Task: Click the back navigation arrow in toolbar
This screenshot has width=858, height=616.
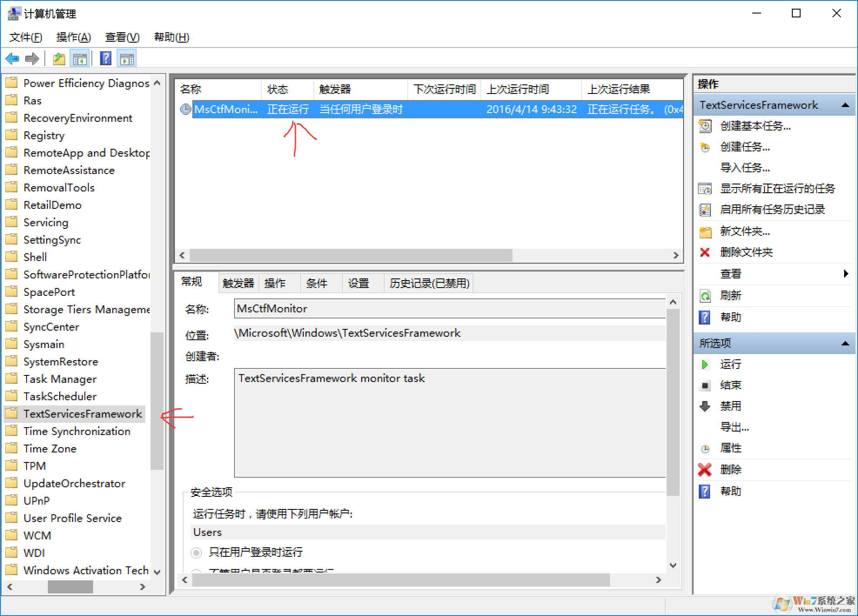Action: click(12, 58)
